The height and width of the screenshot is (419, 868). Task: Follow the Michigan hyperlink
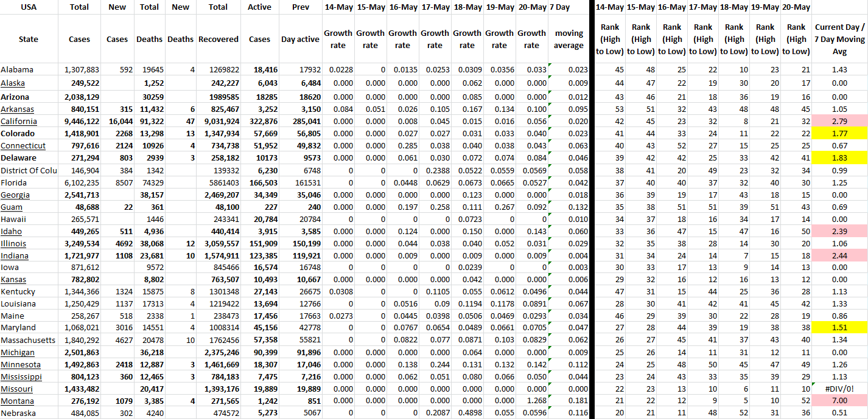pos(18,353)
